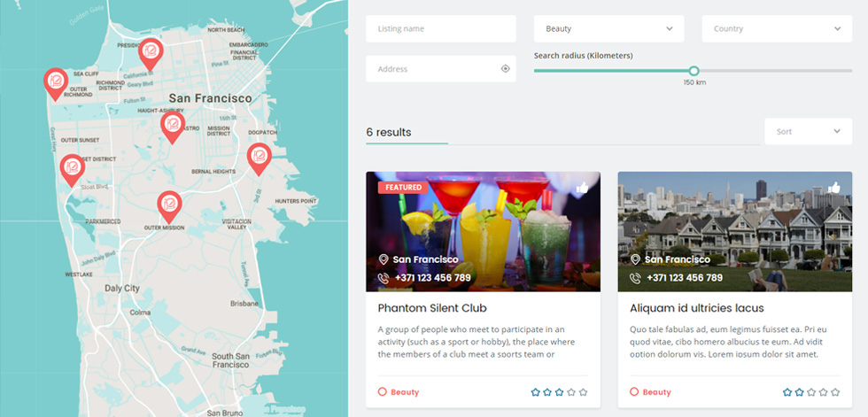The width and height of the screenshot is (868, 417).
Task: Click the map pin near Dogpatch
Action: coord(259,158)
